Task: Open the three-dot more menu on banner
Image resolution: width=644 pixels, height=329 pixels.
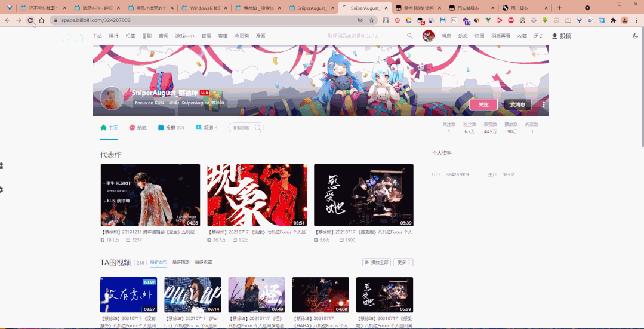Action: pos(543,104)
